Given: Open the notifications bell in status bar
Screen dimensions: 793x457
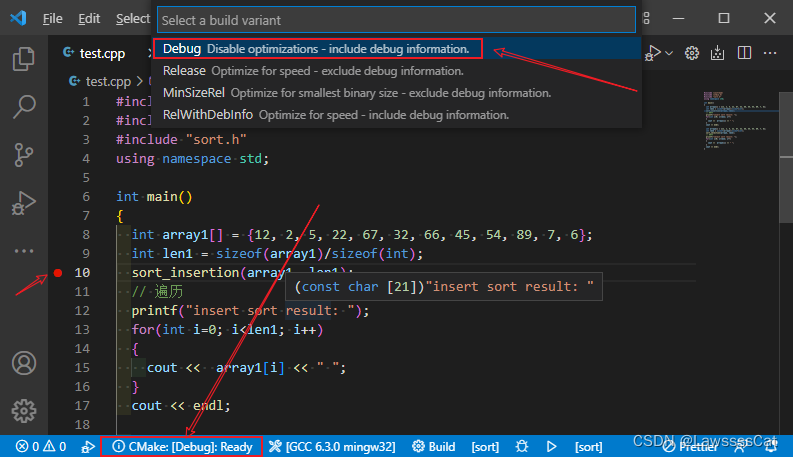Looking at the screenshot, I should [x=771, y=447].
